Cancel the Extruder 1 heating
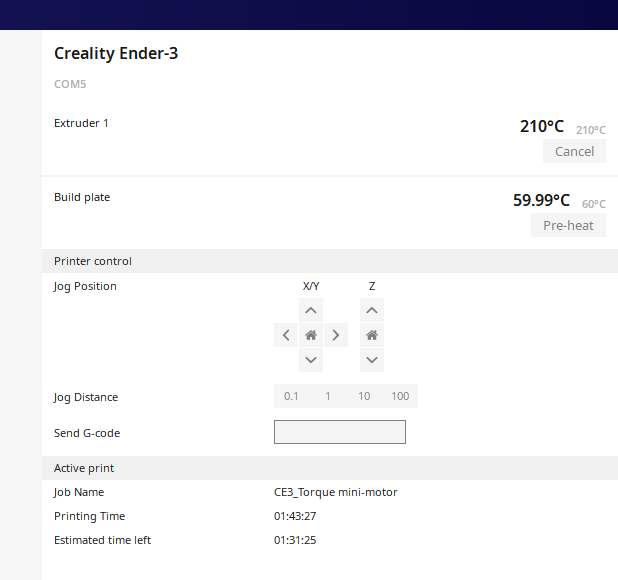Viewport: 618px width, 580px height. (x=574, y=151)
